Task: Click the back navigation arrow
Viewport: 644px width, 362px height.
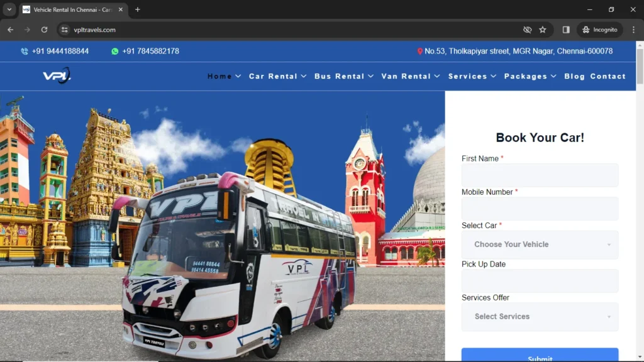Action: 10,29
